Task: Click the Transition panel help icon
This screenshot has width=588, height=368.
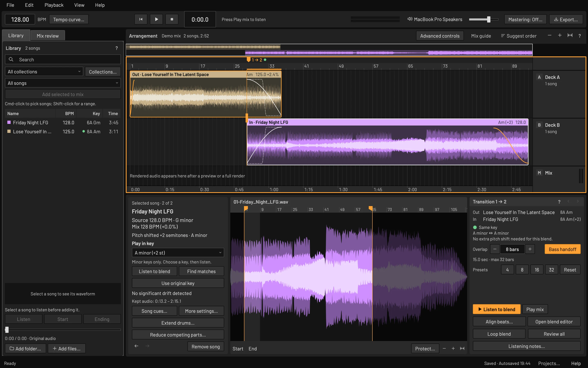Action: coord(559,202)
